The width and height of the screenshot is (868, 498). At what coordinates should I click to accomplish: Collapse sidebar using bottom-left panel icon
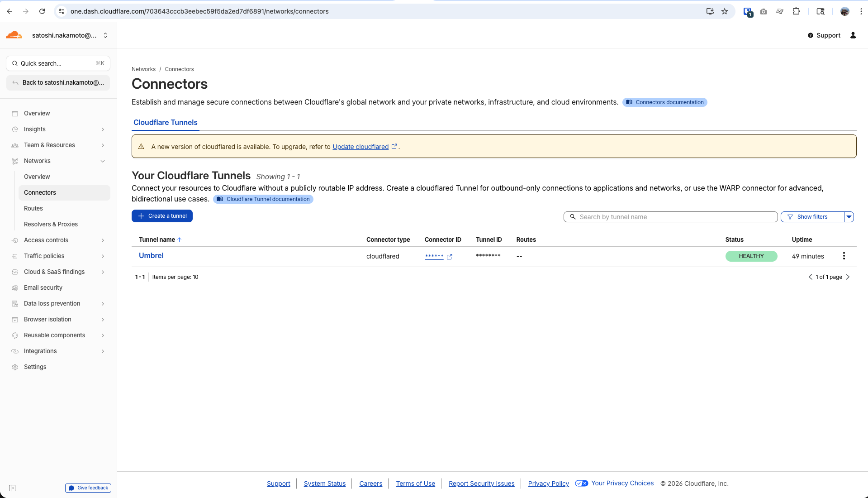(x=12, y=488)
